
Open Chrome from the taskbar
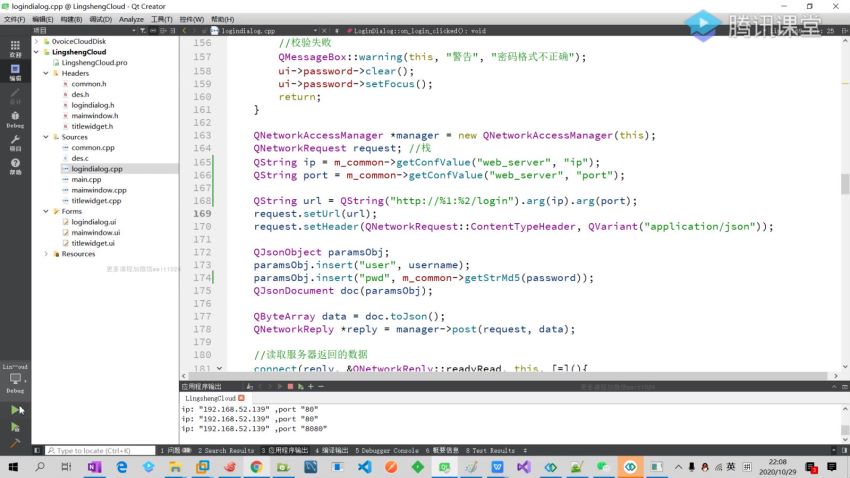(256, 467)
